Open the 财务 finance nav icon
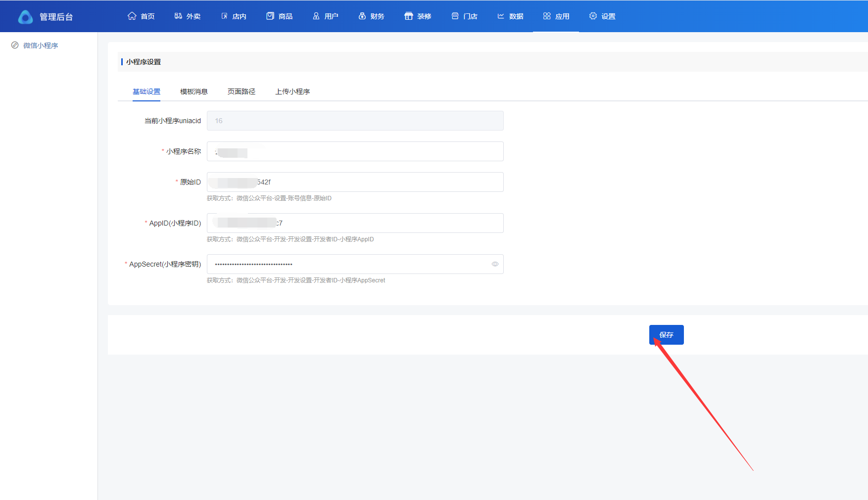The width and height of the screenshot is (868, 500). tap(362, 16)
